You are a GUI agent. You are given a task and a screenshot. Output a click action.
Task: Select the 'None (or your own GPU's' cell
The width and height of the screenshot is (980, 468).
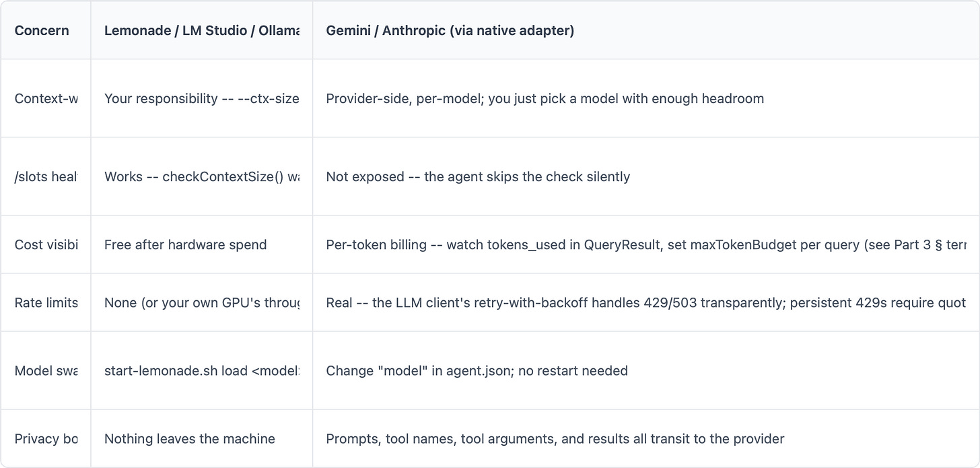[x=202, y=302]
